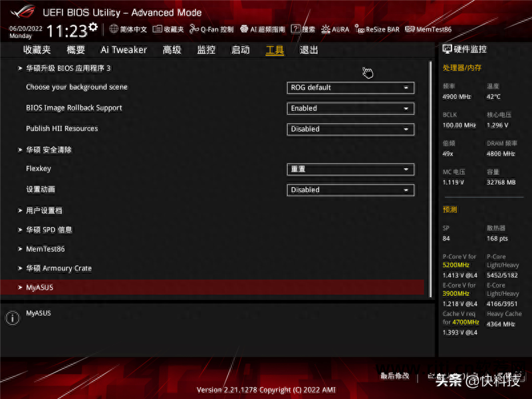Viewport: 532px width, 399px height.
Task: Click the vertical scrollbar of the settings list
Action: coord(430,179)
